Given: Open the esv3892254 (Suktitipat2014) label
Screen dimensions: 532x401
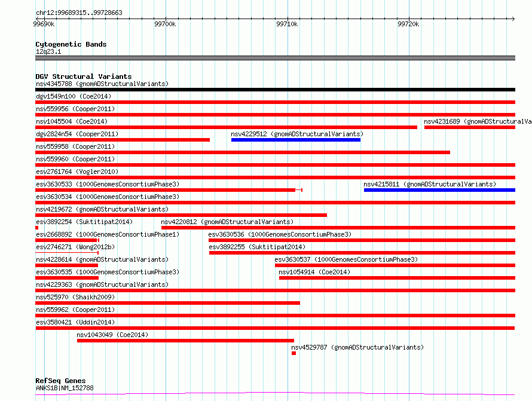Looking at the screenshot, I should (84, 222).
